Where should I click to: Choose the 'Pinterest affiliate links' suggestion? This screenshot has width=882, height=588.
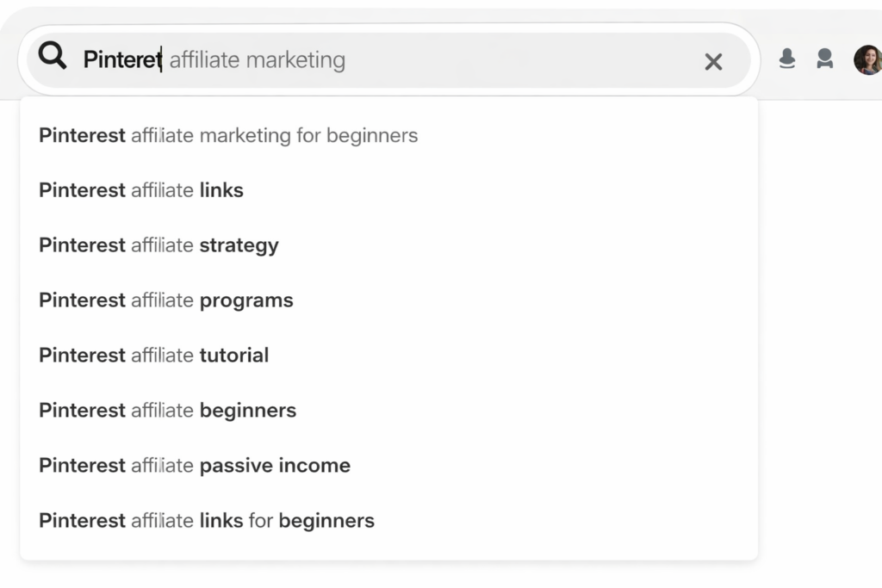[x=141, y=190]
